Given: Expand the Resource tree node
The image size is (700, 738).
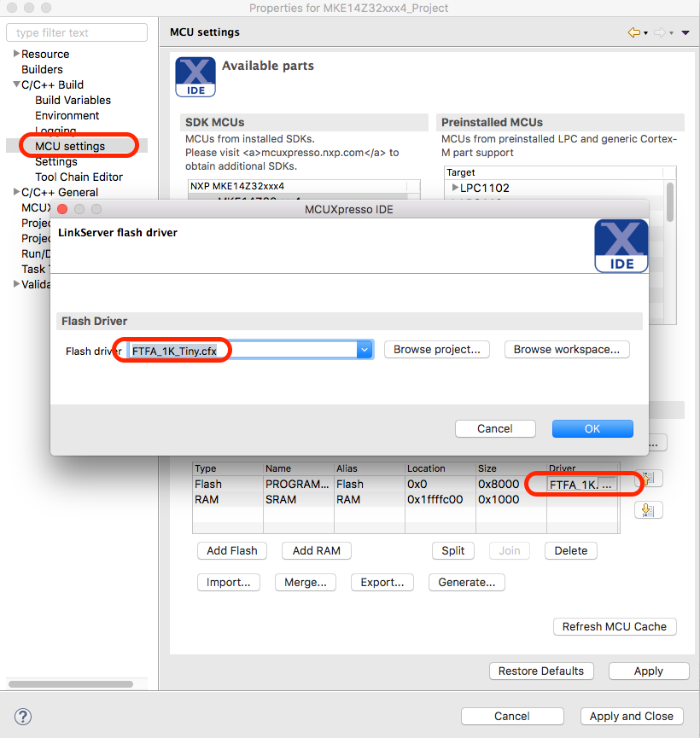Looking at the screenshot, I should 16,54.
